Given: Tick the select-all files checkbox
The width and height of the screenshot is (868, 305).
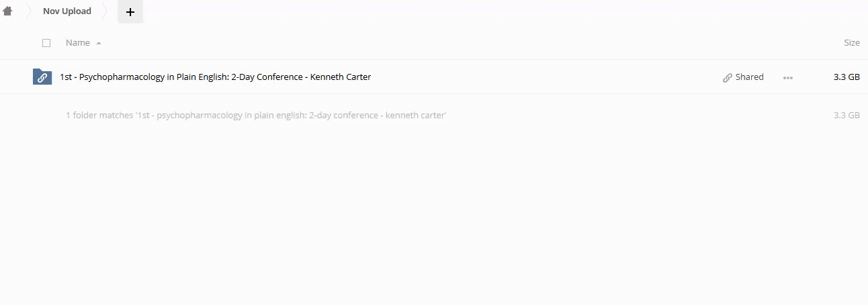Looking at the screenshot, I should pos(46,43).
